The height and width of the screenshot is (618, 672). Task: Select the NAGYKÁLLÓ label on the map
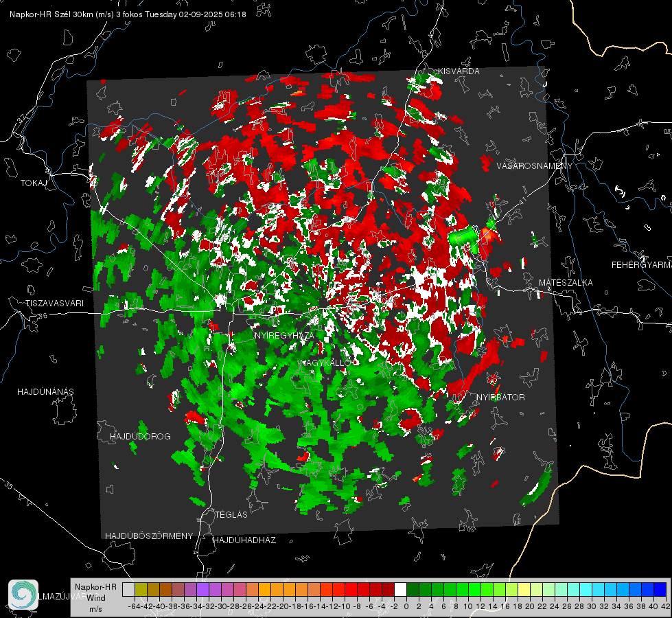pyautogui.click(x=326, y=363)
